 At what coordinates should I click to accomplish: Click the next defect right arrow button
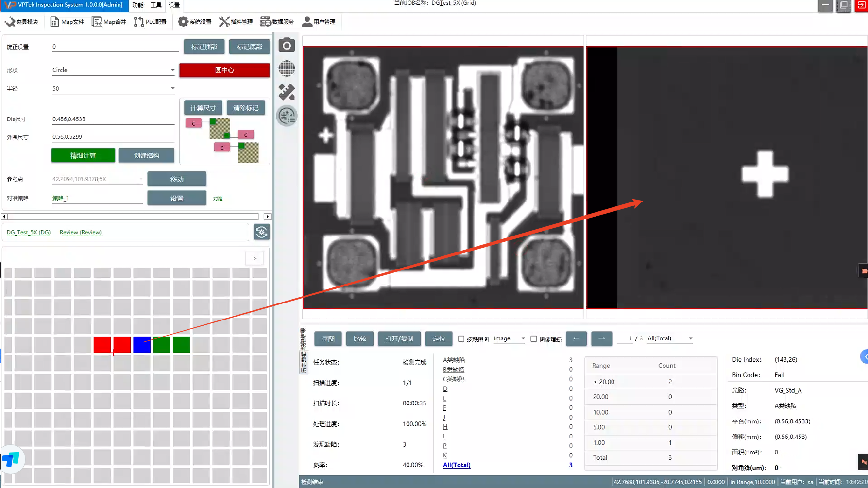[x=601, y=338]
